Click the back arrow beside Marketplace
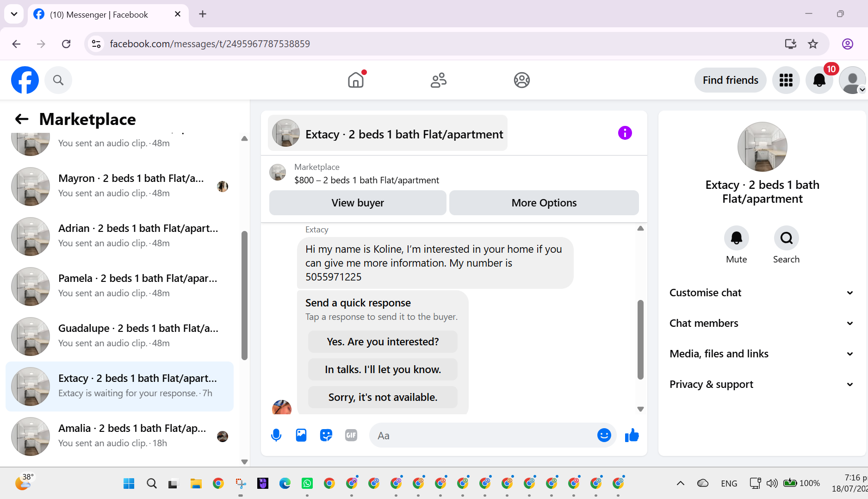This screenshot has height=499, width=868. 22,119
